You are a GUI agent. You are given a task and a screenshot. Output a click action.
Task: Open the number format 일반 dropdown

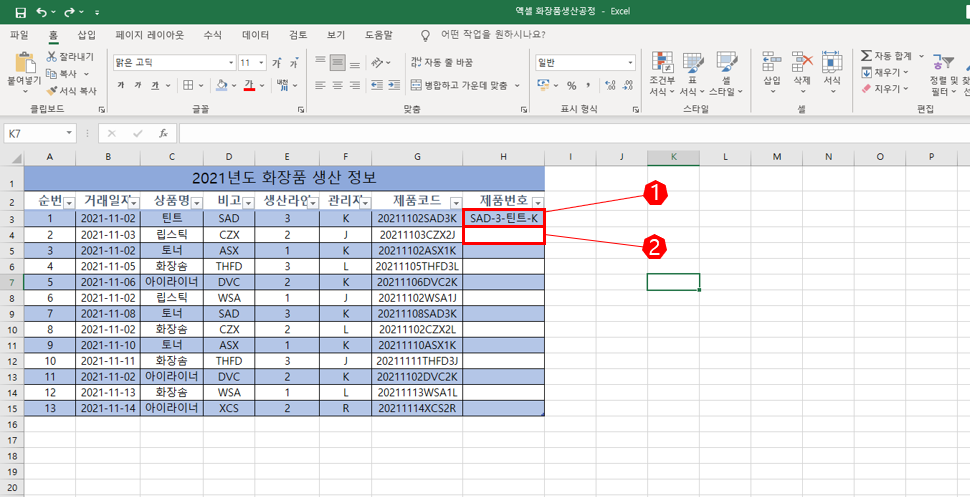(631, 63)
